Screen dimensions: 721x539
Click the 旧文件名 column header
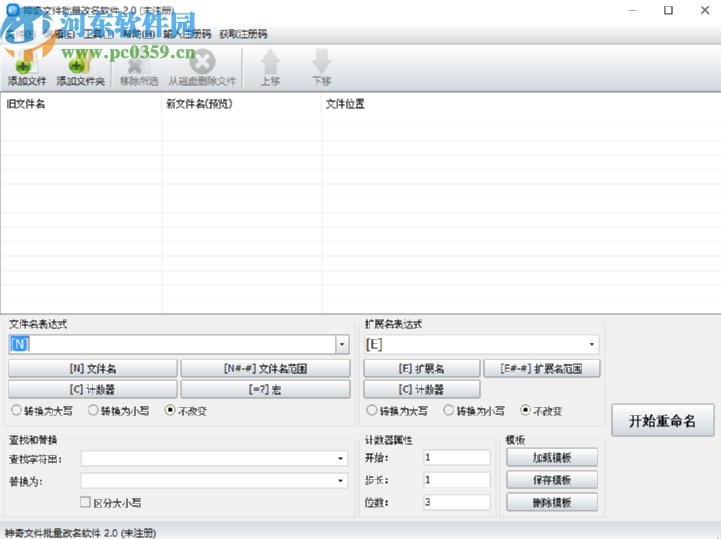point(81,104)
